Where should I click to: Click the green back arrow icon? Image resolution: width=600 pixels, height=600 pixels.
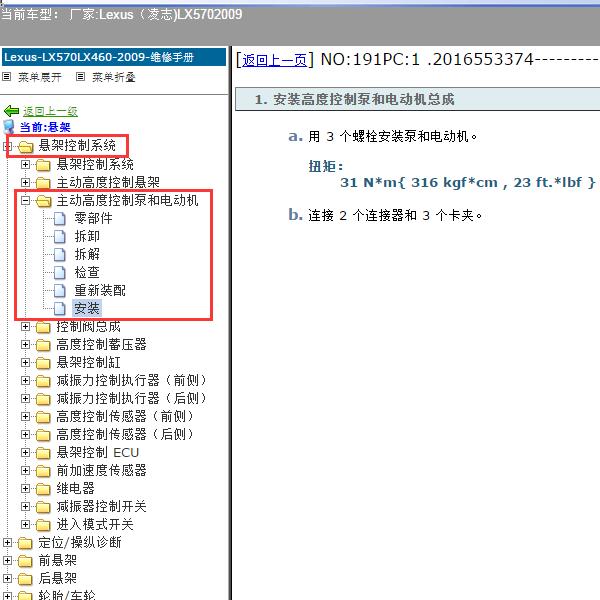pyautogui.click(x=11, y=111)
